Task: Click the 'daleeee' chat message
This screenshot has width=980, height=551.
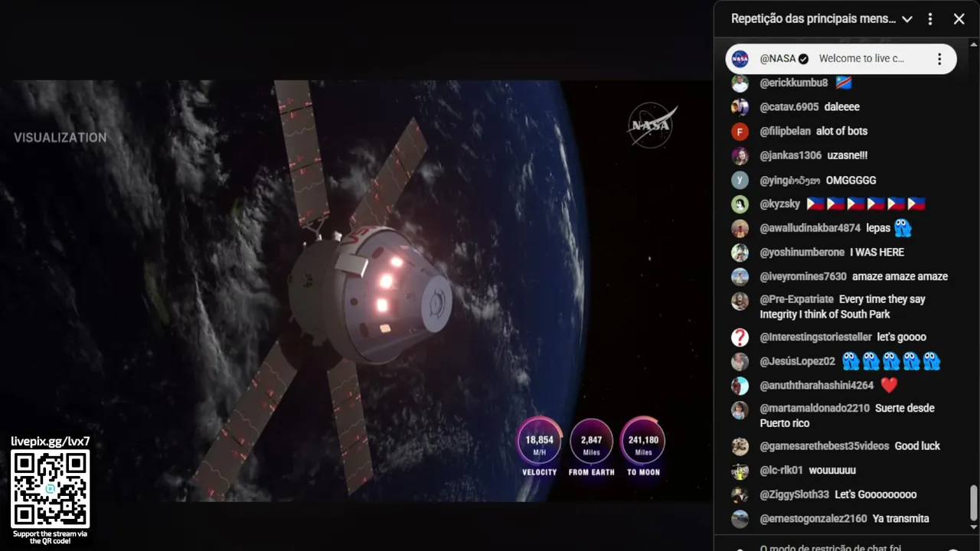Action: 842,107
